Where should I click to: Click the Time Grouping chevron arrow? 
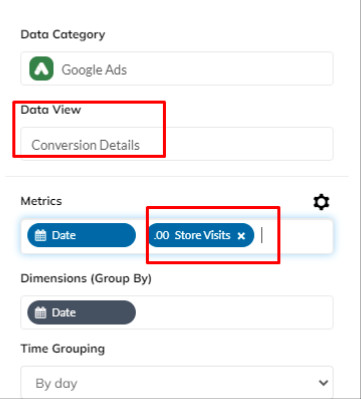(323, 383)
